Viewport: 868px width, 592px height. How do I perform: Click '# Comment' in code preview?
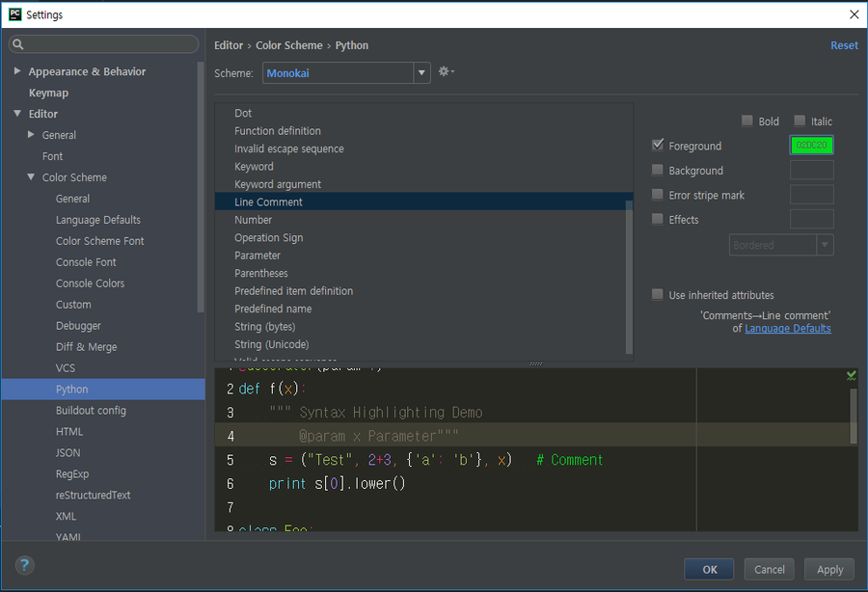570,460
